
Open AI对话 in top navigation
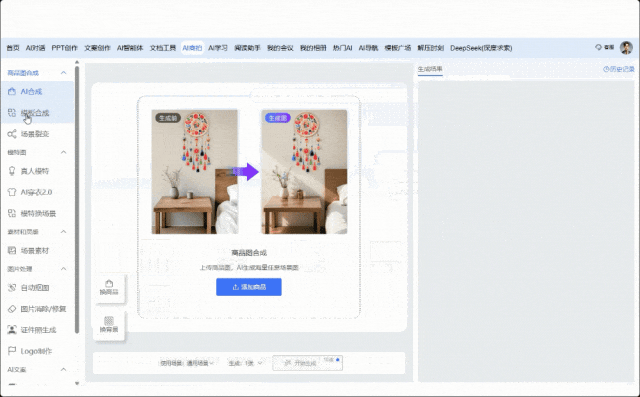tap(36, 48)
